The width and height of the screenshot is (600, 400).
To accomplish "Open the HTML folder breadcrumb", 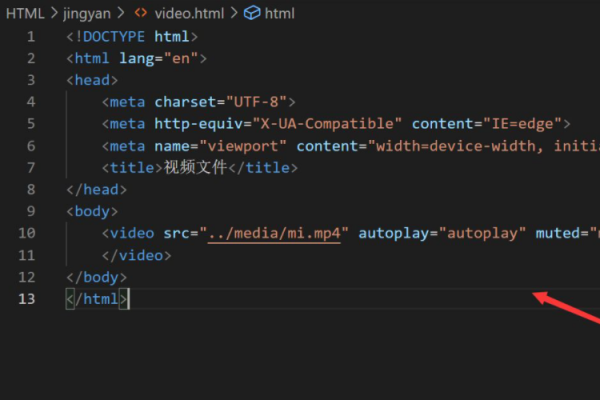I will point(25,13).
